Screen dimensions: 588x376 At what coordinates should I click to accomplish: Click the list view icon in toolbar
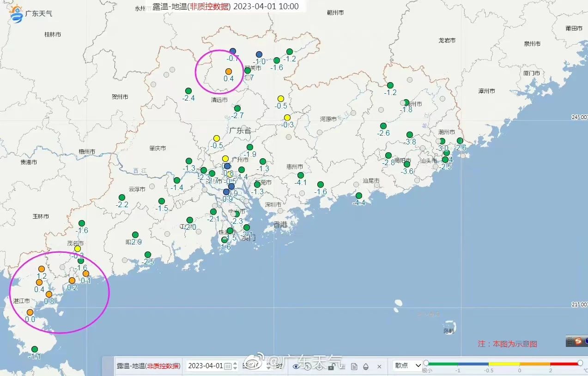(x=343, y=366)
